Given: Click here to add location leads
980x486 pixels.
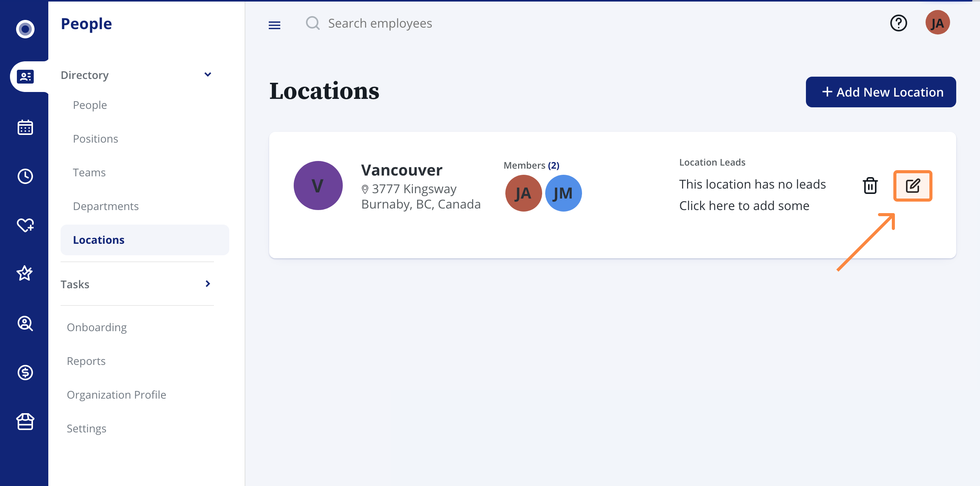Looking at the screenshot, I should pos(744,205).
